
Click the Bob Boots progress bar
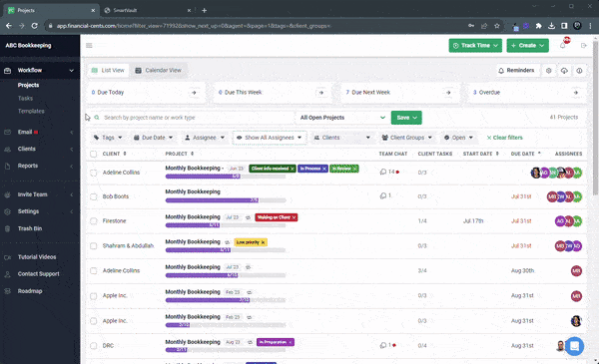click(x=226, y=200)
